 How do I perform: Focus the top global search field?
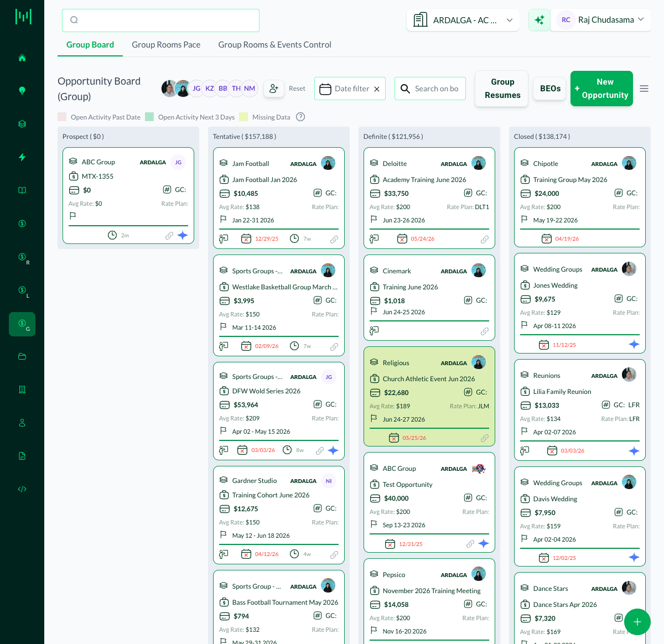point(160,20)
